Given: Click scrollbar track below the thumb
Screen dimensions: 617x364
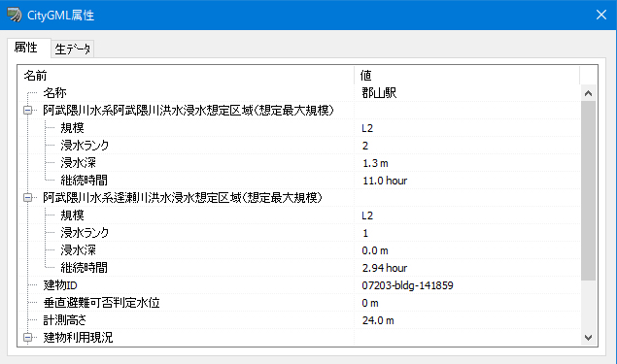Looking at the screenshot, I should point(588,305).
